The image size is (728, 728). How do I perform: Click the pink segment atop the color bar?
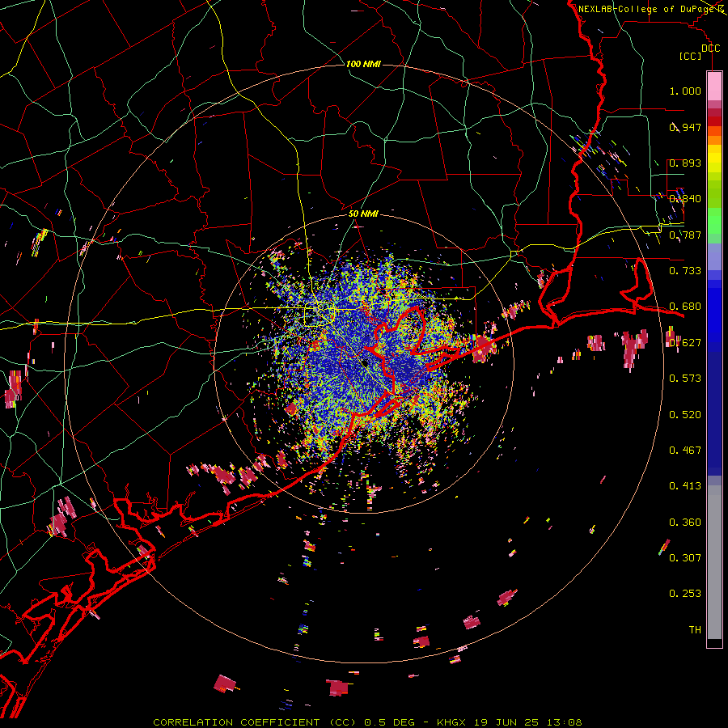(714, 86)
